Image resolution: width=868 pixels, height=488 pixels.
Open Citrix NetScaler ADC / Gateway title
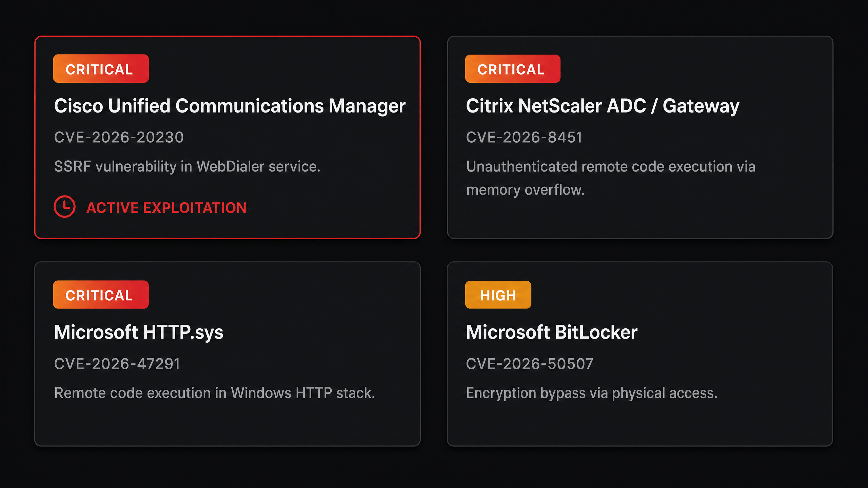pyautogui.click(x=602, y=106)
